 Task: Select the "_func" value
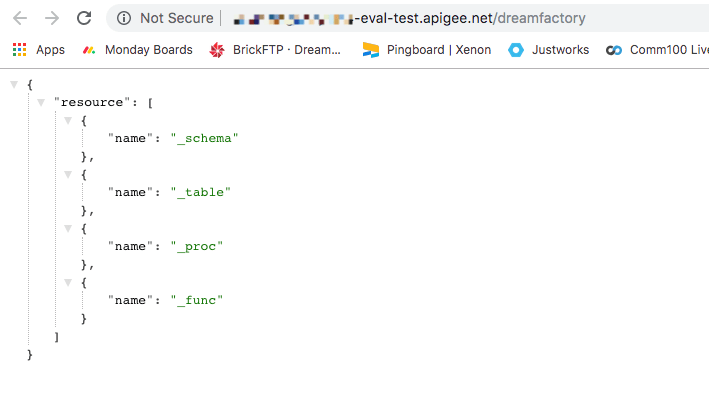click(197, 300)
